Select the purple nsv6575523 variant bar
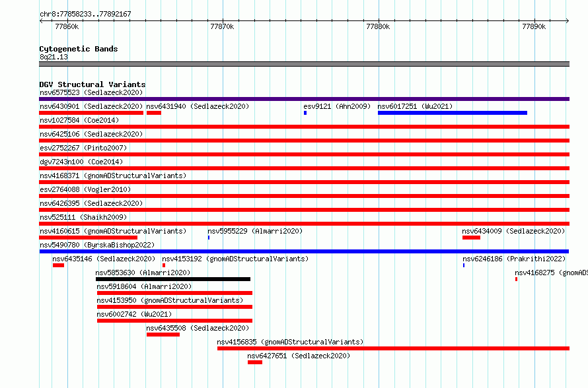The height and width of the screenshot is (388, 588). pyautogui.click(x=304, y=99)
